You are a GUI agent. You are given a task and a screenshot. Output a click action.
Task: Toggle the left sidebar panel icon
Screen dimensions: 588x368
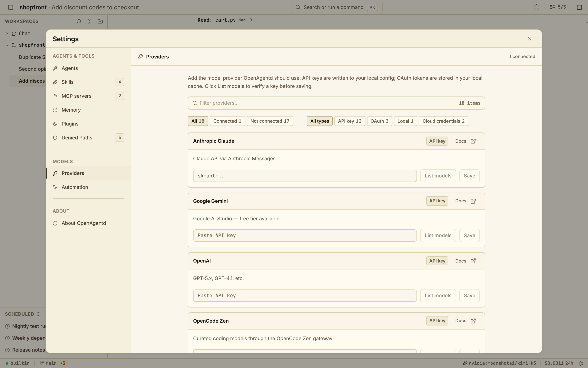[x=10, y=7]
